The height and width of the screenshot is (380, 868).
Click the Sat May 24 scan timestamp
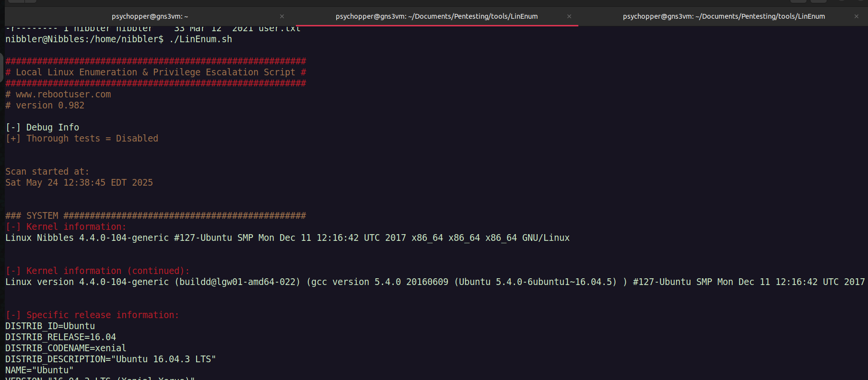point(79,183)
